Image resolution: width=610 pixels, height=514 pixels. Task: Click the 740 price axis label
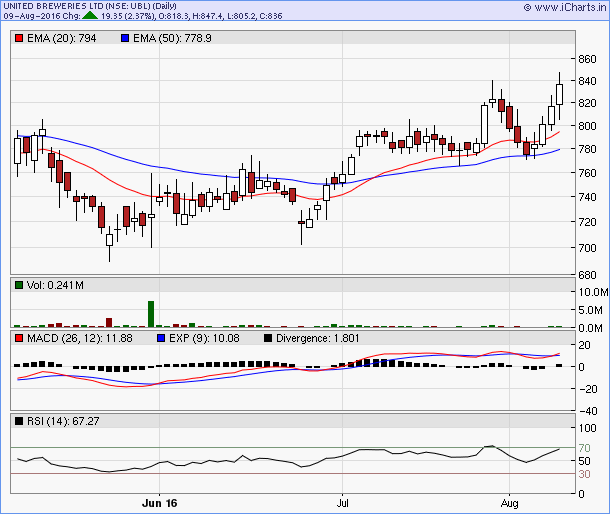pyautogui.click(x=587, y=197)
